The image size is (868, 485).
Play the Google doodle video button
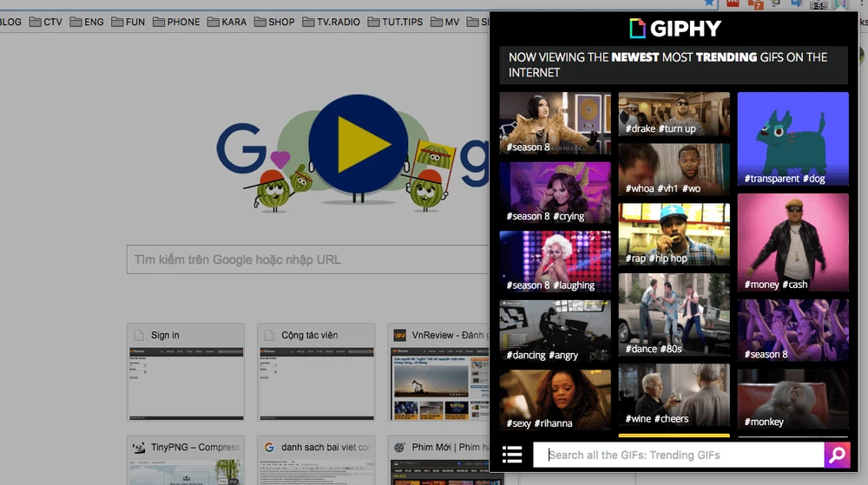point(358,141)
